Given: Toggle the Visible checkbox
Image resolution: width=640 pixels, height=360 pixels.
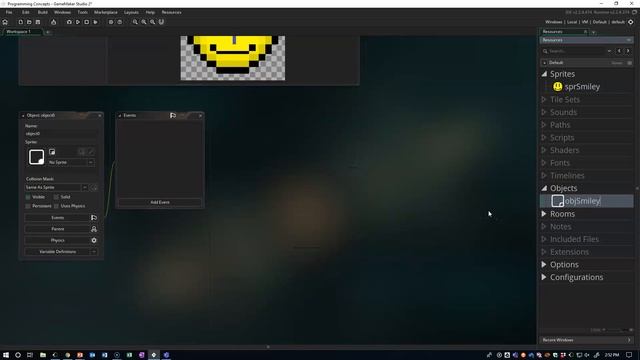Looking at the screenshot, I should [28, 197].
